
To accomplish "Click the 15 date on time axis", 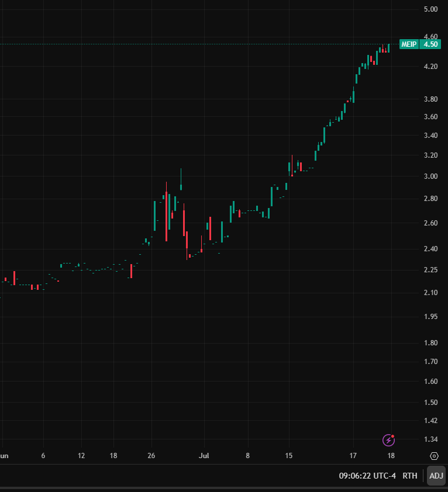I will click(289, 456).
